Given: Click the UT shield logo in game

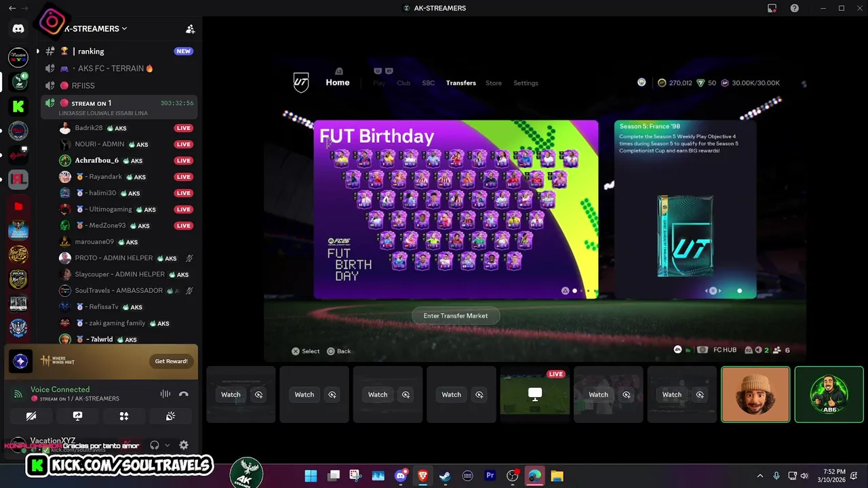Looking at the screenshot, I should point(301,83).
